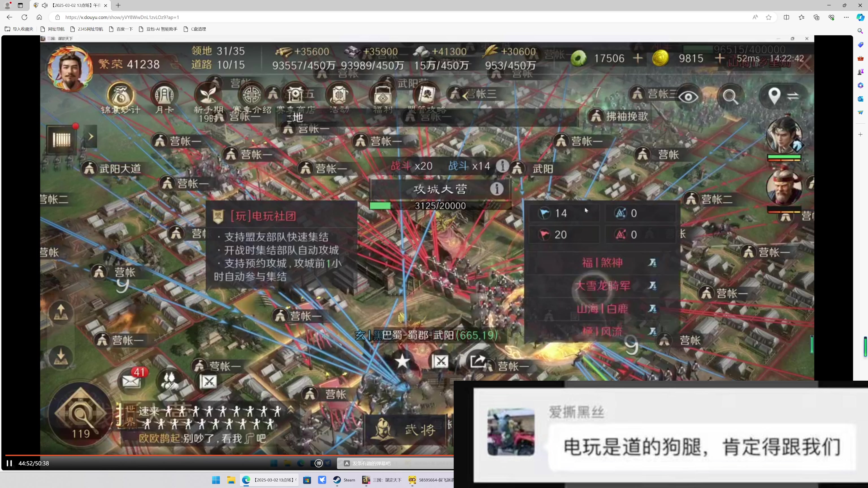868x488 pixels.
Task: Open bookmark 百度一下
Action: pyautogui.click(x=121, y=29)
